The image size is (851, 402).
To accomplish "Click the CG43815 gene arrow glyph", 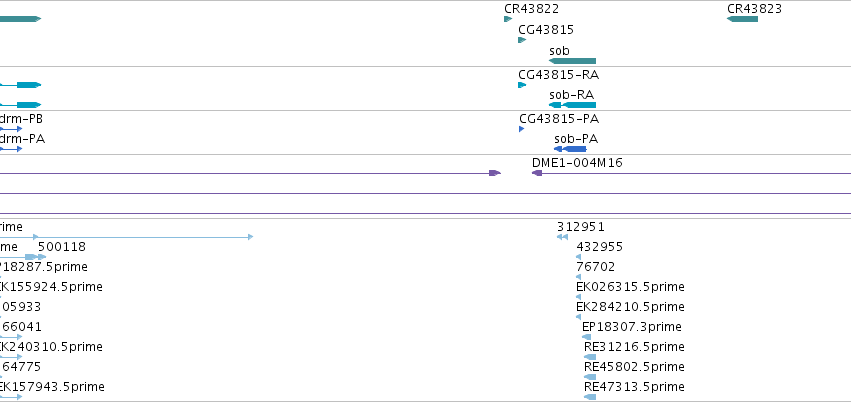I will tap(522, 40).
